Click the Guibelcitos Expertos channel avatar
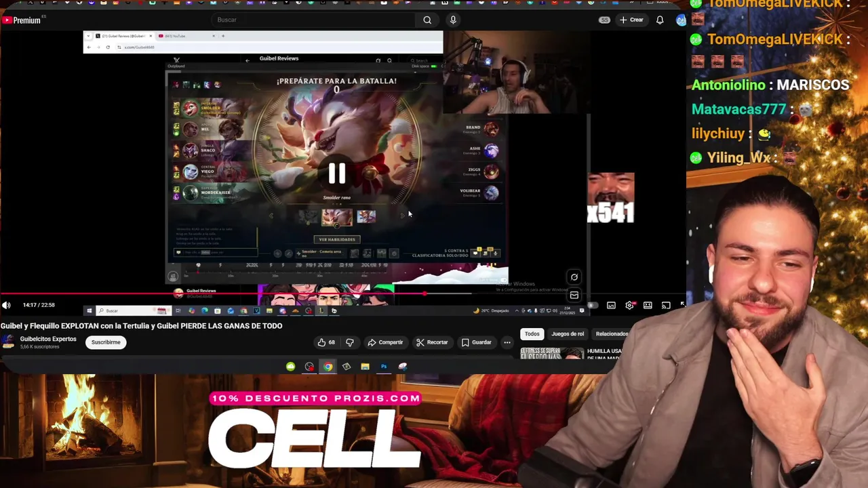The height and width of the screenshot is (488, 868). pos(8,342)
